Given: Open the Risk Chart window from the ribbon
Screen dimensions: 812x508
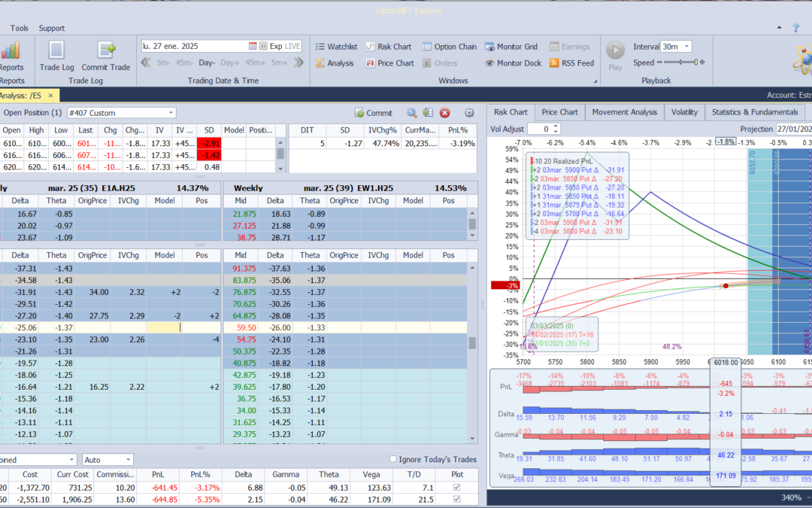Looking at the screenshot, I should point(389,47).
